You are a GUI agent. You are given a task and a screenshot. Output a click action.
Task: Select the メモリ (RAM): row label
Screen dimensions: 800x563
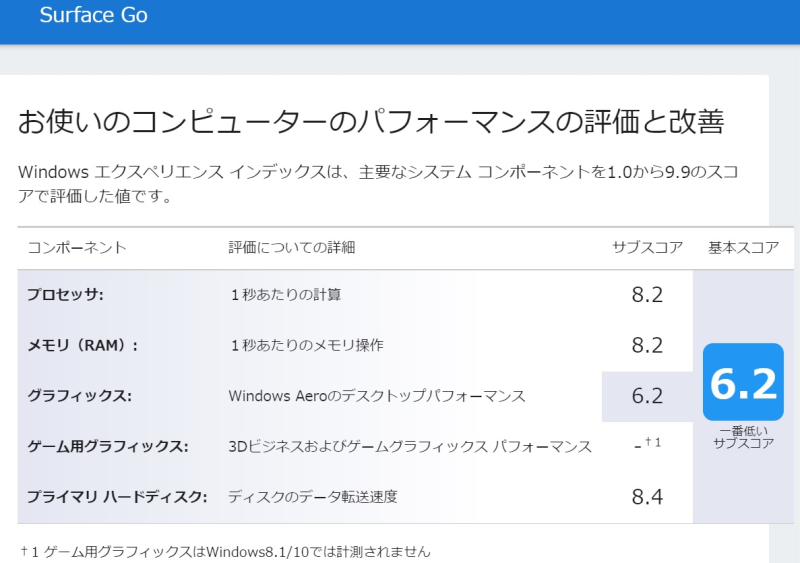coord(82,345)
